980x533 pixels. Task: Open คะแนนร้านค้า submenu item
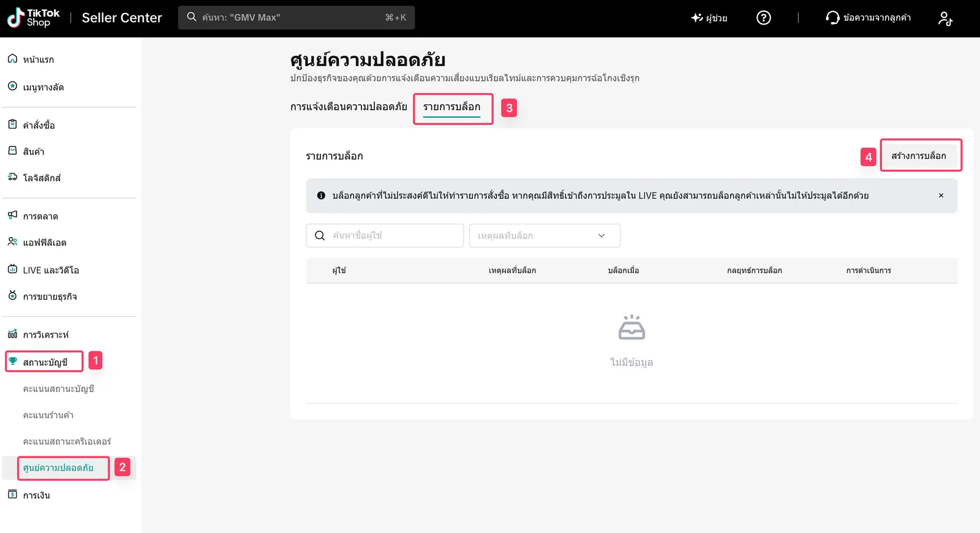point(48,415)
